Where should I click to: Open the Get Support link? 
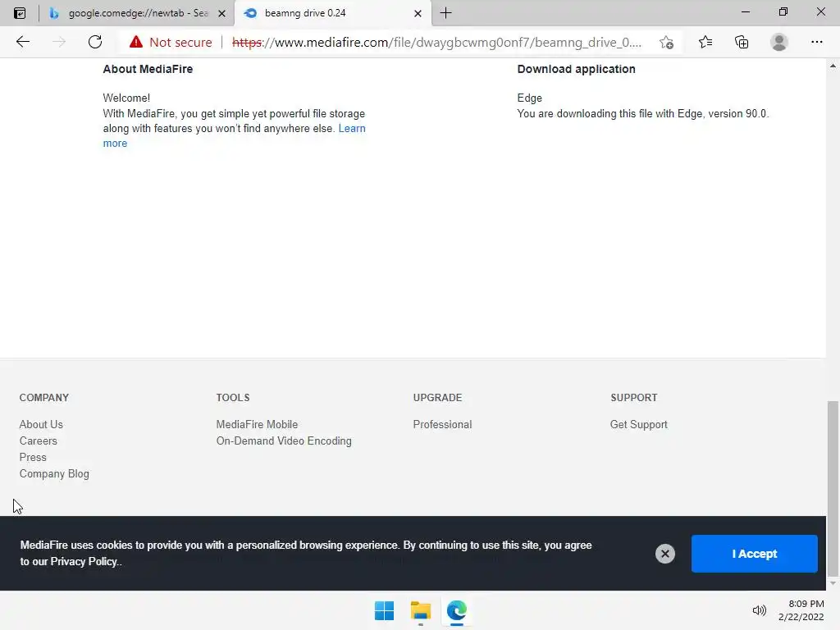coord(638,424)
